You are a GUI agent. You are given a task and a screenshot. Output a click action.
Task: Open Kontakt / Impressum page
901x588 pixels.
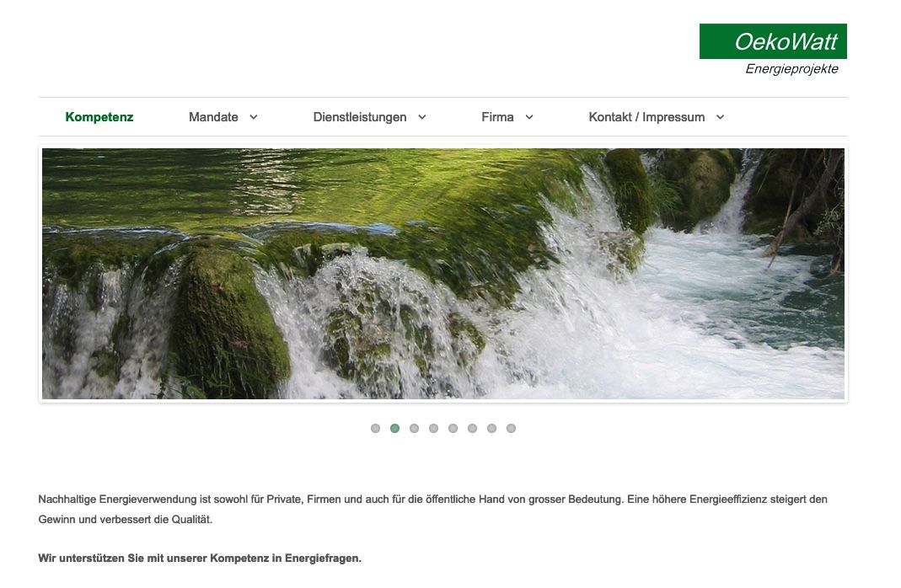(x=646, y=117)
